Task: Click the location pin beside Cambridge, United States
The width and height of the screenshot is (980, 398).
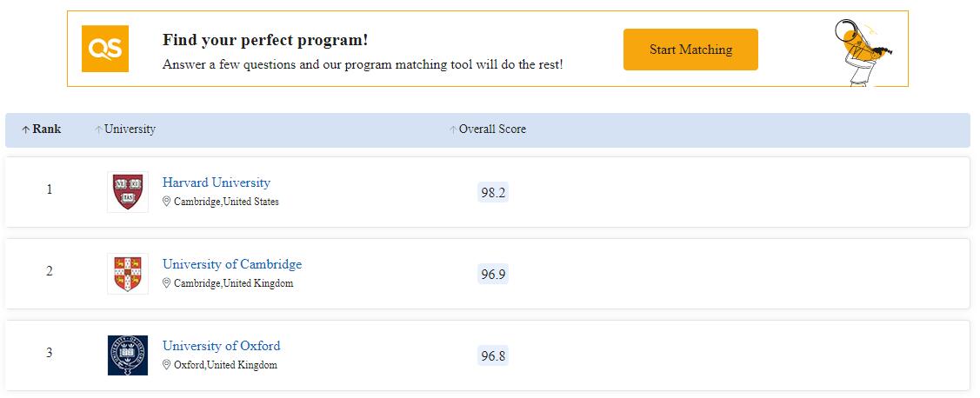Action: pos(167,202)
